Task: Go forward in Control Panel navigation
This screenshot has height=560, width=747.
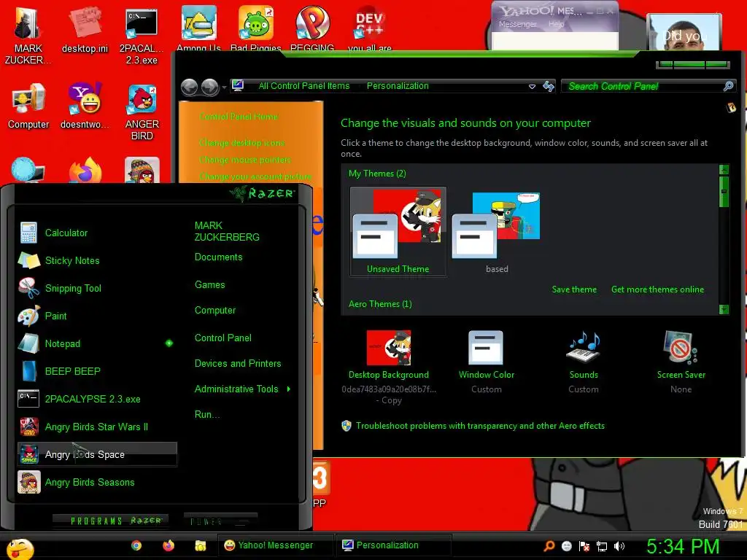Action: [x=209, y=87]
